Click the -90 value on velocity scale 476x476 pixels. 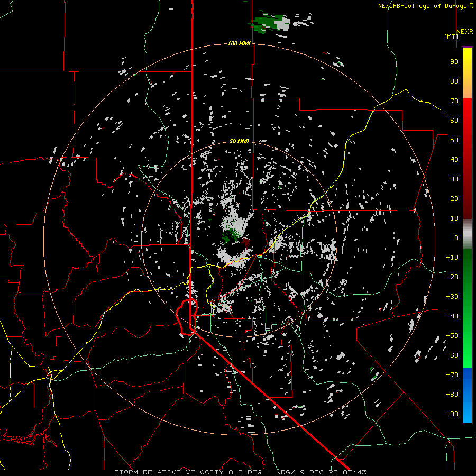(x=452, y=414)
